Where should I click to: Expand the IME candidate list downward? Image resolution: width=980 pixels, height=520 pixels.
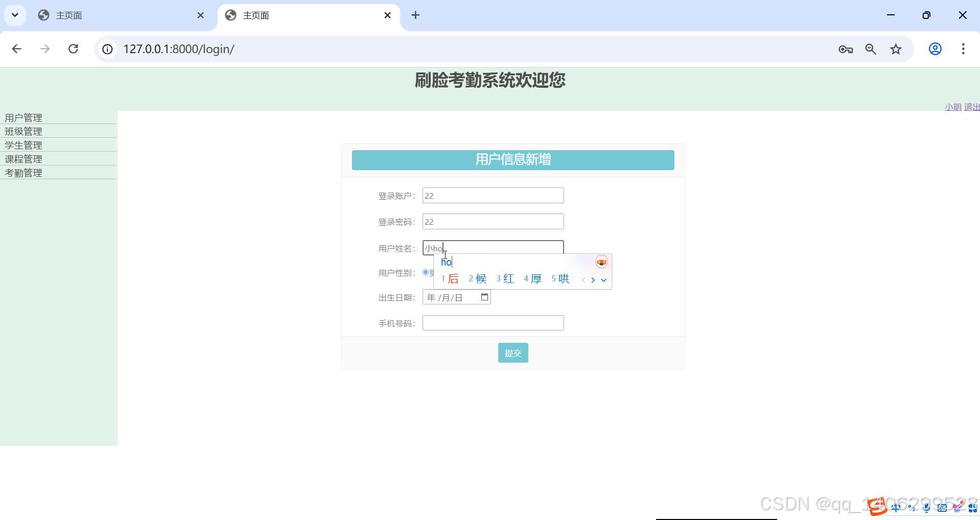tap(604, 280)
